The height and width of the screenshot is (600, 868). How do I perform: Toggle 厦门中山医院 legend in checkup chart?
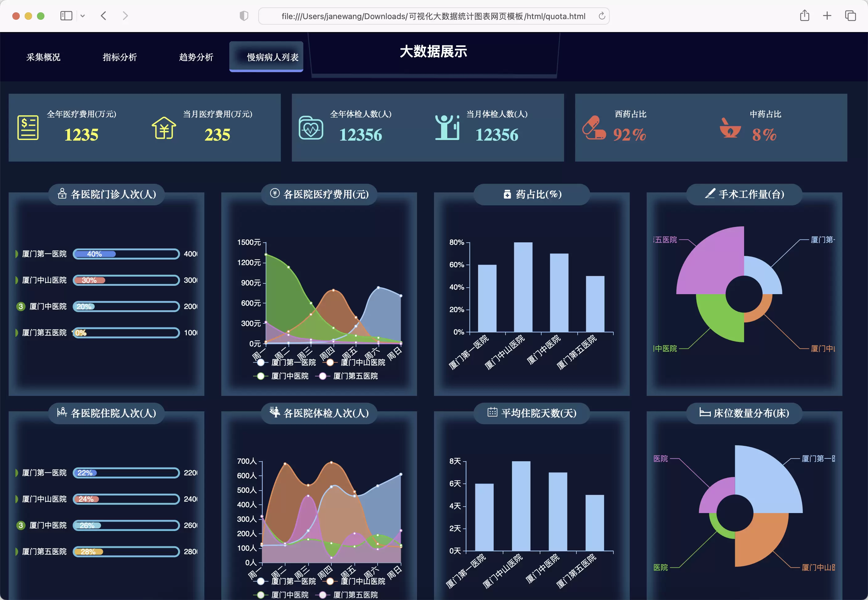pyautogui.click(x=354, y=581)
